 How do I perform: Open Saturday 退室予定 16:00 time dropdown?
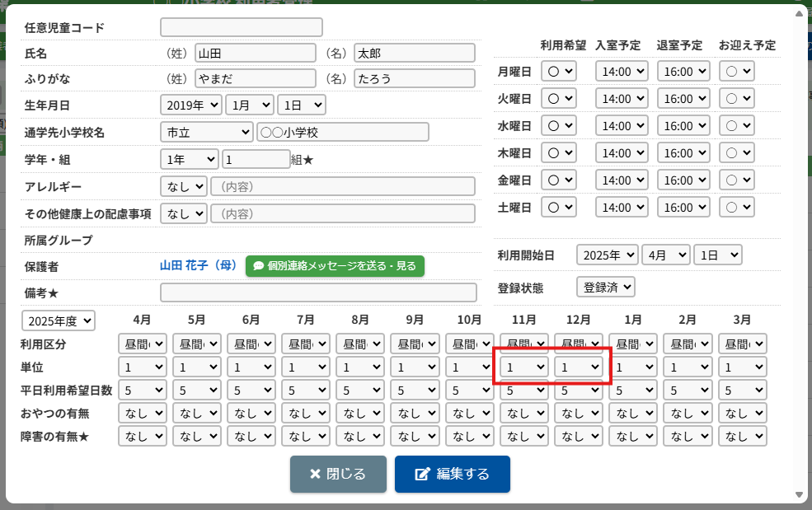click(x=683, y=208)
